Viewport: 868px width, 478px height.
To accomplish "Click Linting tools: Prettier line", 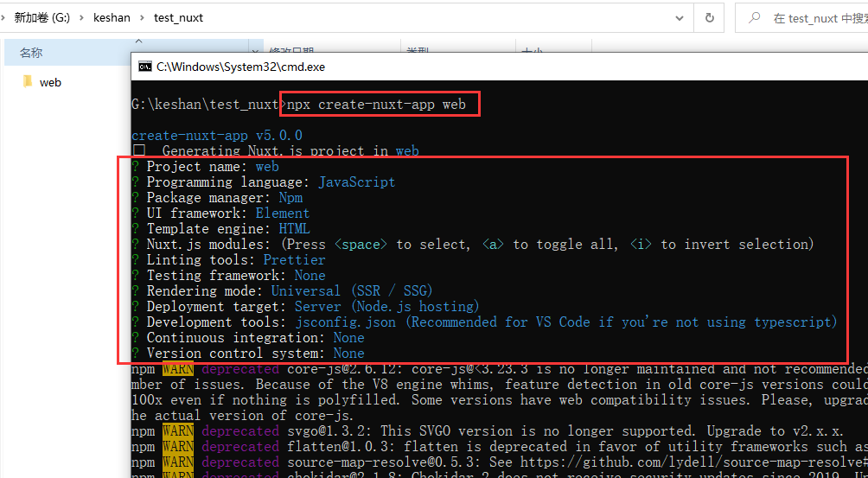I will pyautogui.click(x=228, y=259).
